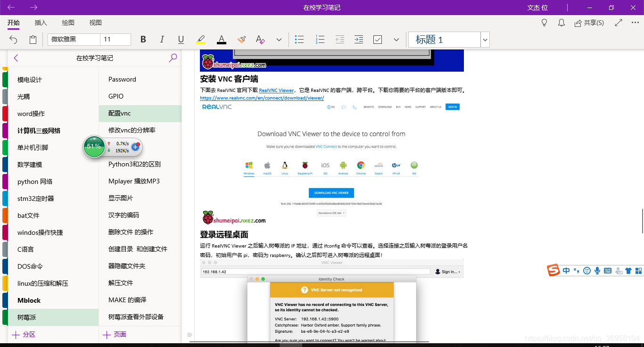Open the clipboard paste icon

(33, 40)
